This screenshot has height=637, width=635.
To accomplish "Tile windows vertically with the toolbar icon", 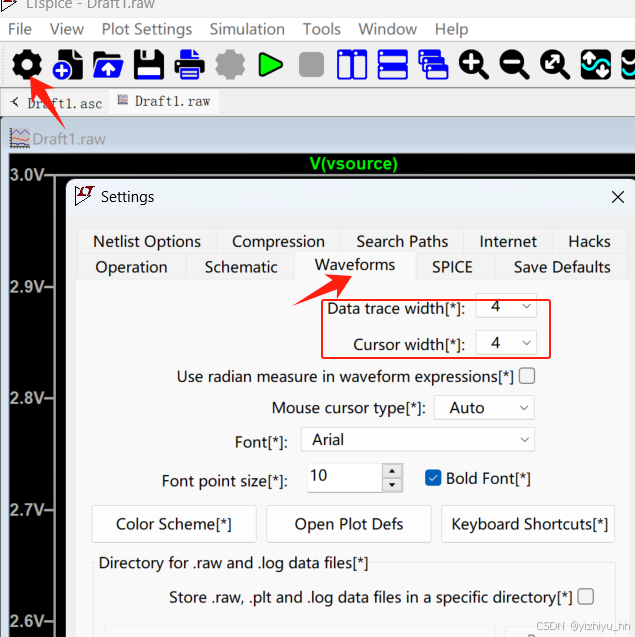I will coord(352,64).
